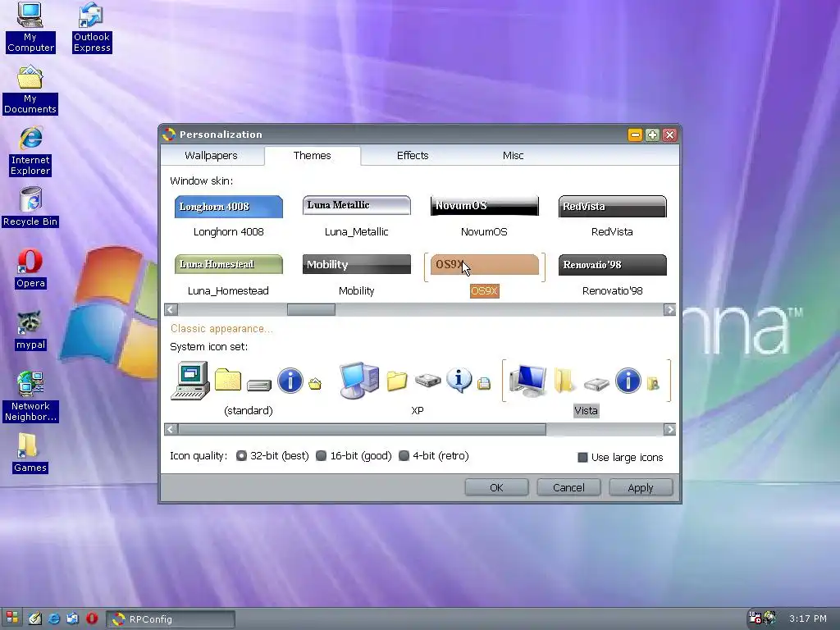The image size is (840, 630).
Task: Open Outlook Express desktop icon
Action: (x=92, y=27)
